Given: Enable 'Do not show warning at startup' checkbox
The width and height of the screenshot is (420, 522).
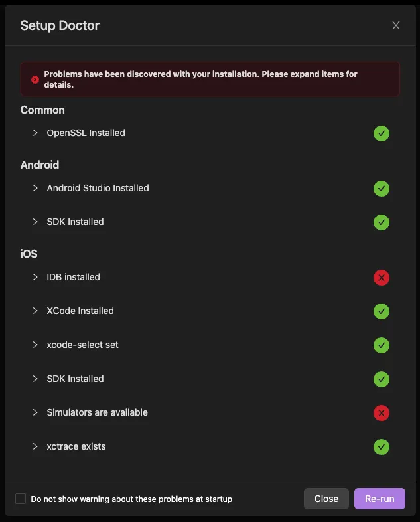Looking at the screenshot, I should pos(21,499).
